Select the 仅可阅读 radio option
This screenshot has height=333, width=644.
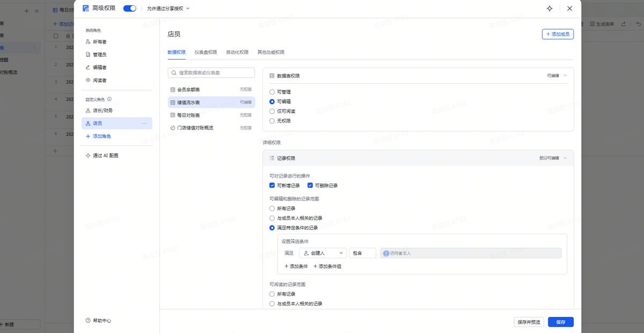[272, 111]
